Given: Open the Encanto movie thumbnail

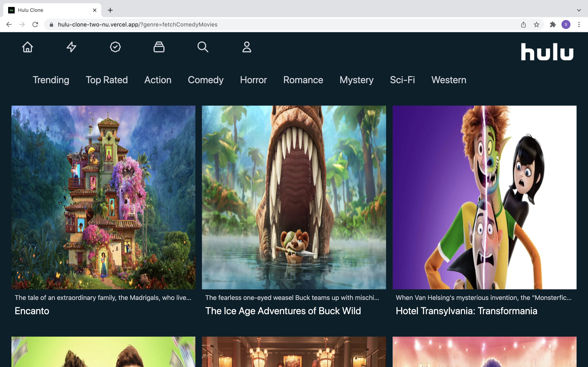Looking at the screenshot, I should click(x=103, y=197).
